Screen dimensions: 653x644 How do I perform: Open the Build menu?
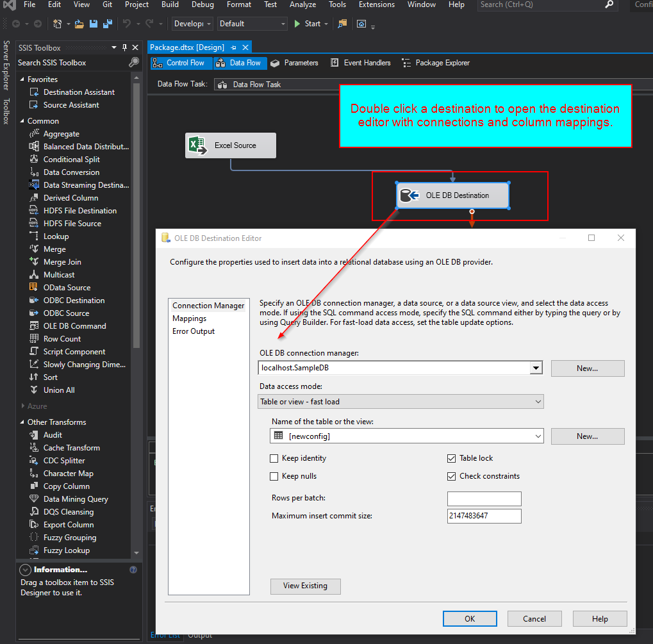point(170,4)
